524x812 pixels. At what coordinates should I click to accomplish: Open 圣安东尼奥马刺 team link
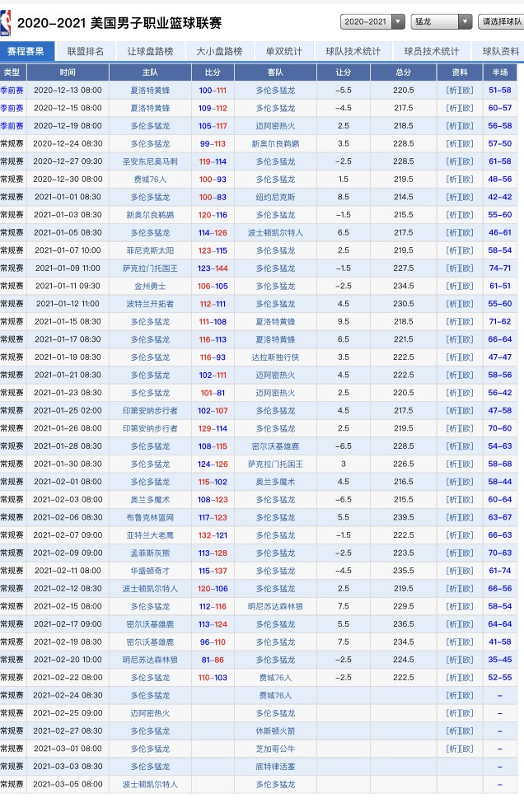(150, 161)
